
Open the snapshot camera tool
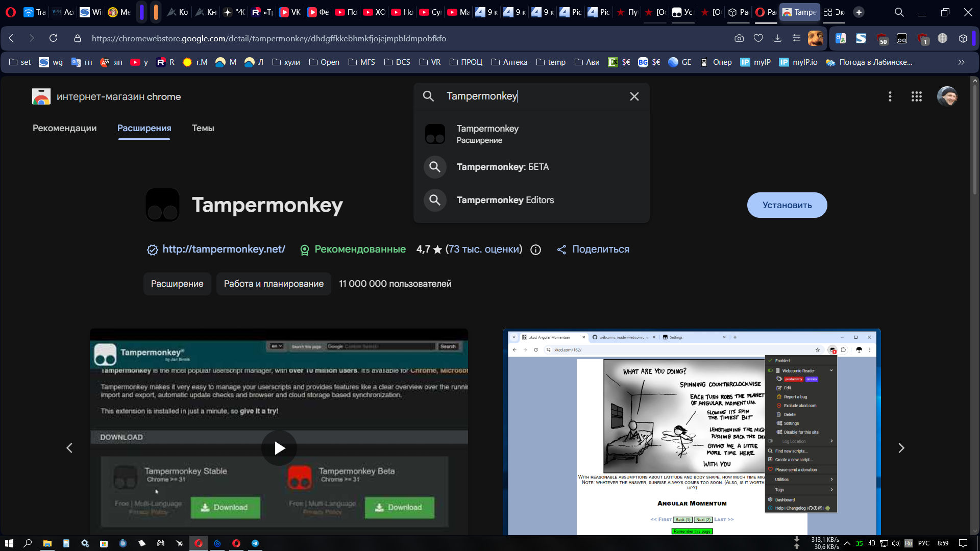point(739,38)
